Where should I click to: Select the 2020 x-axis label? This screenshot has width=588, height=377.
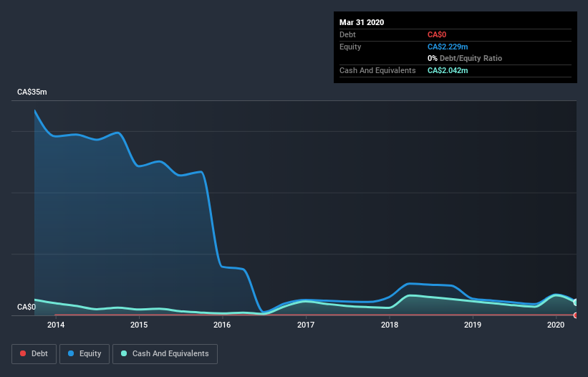pos(556,325)
